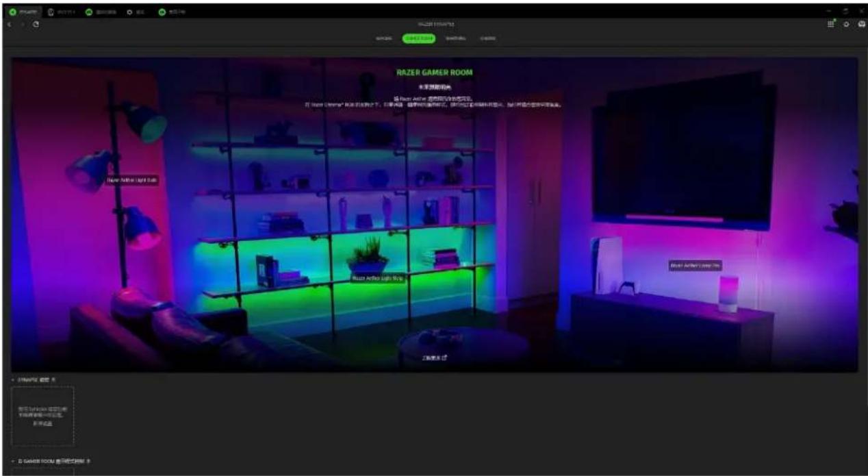Select the subtab right of the green one
This screenshot has width=868, height=476.
pos(456,38)
